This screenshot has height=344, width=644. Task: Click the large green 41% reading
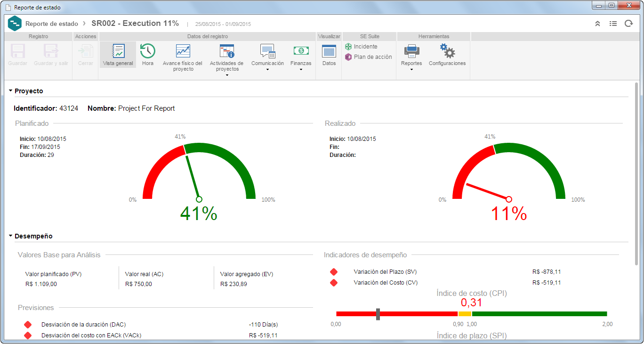point(199,214)
